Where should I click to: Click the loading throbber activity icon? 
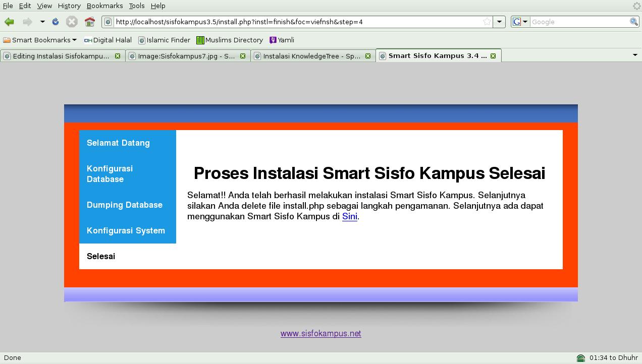tap(636, 6)
